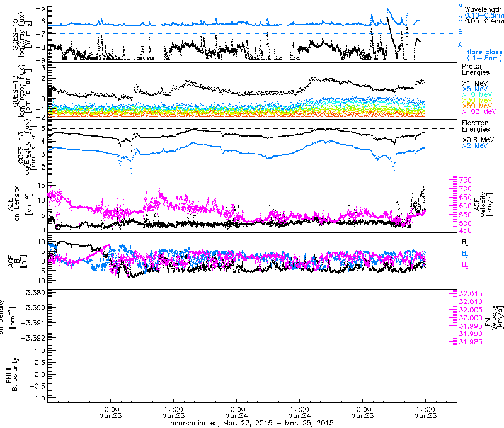Screen dimensions: 504x428
Task: Click the 'Wavelength' legend heading
Action: click(x=483, y=9)
